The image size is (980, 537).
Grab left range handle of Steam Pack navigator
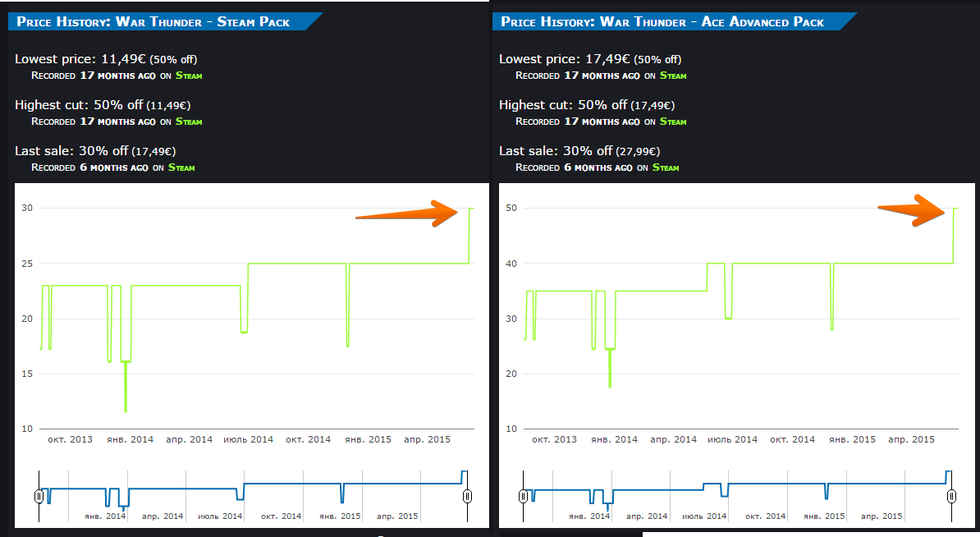tap(39, 497)
